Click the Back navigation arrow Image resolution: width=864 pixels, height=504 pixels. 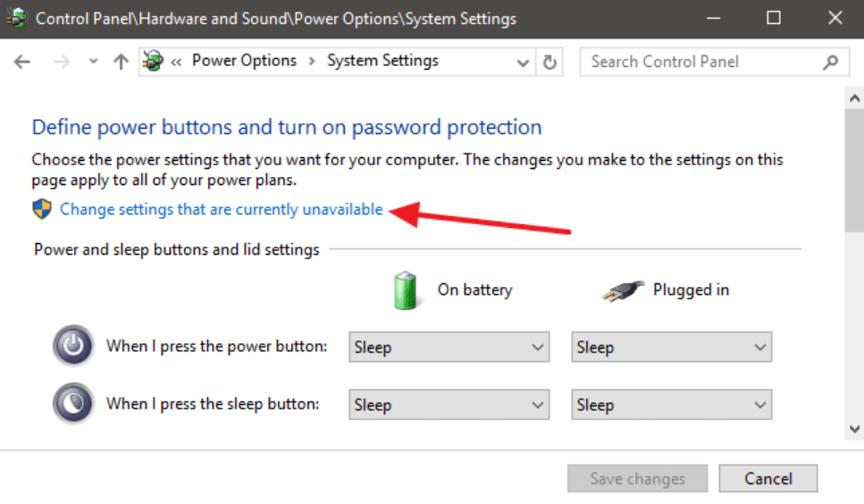pyautogui.click(x=22, y=62)
